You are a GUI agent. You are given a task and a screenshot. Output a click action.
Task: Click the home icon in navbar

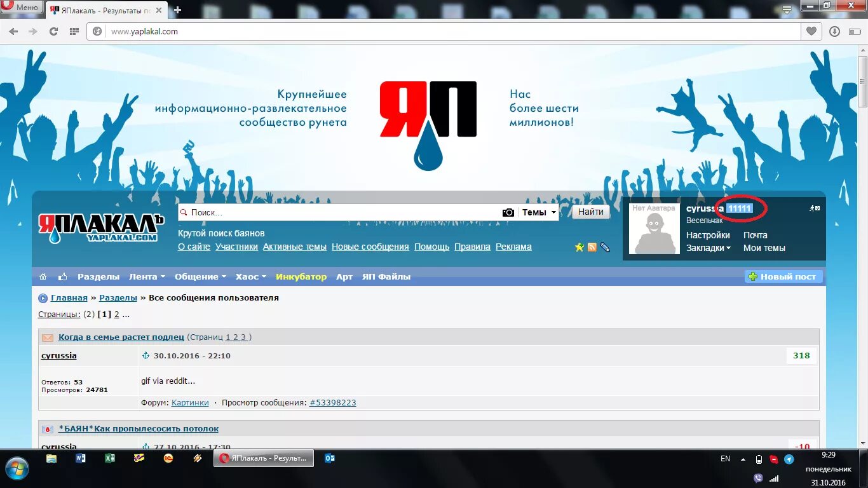(x=43, y=276)
